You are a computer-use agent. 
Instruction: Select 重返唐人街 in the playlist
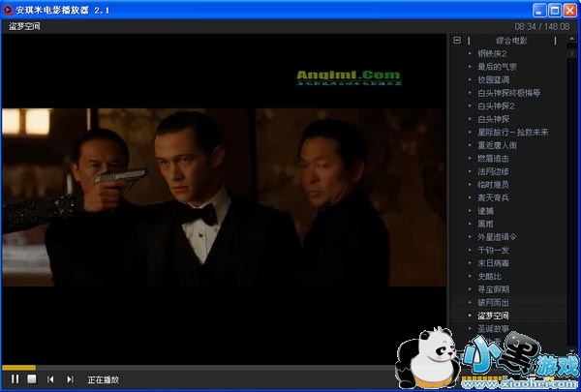(x=497, y=145)
